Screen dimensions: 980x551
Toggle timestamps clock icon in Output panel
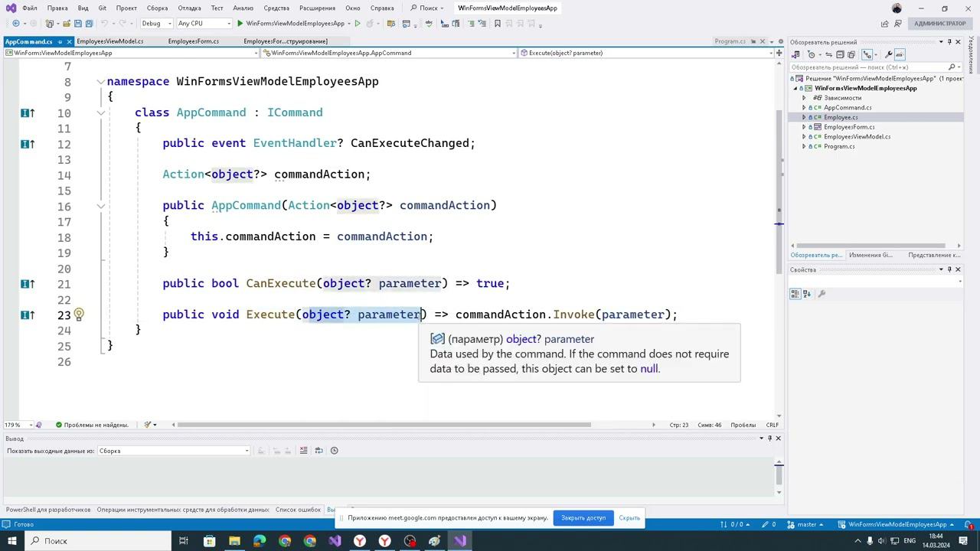(x=334, y=451)
